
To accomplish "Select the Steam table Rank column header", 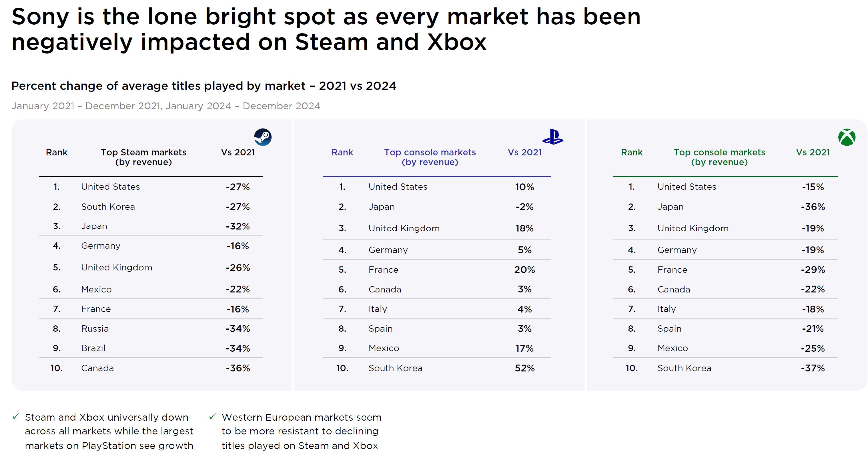I will coord(57,153).
